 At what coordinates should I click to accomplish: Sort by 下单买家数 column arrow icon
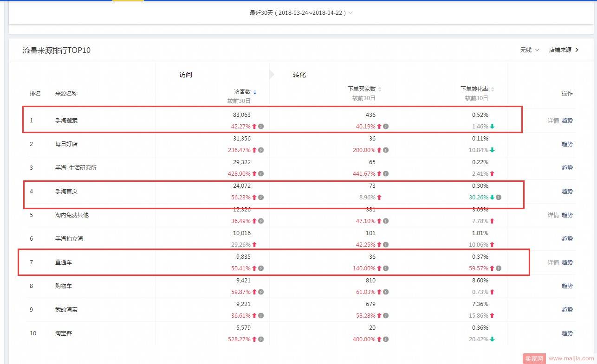coord(380,89)
